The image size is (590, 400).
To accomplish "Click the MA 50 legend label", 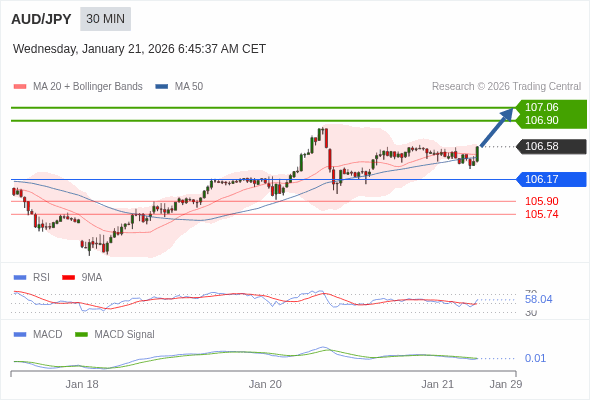I will (x=189, y=87).
